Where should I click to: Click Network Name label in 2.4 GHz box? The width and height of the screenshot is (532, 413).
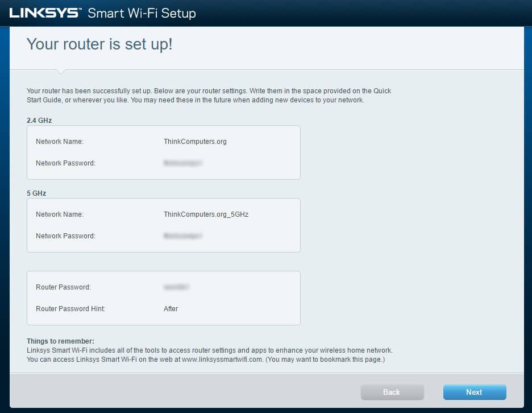point(59,141)
